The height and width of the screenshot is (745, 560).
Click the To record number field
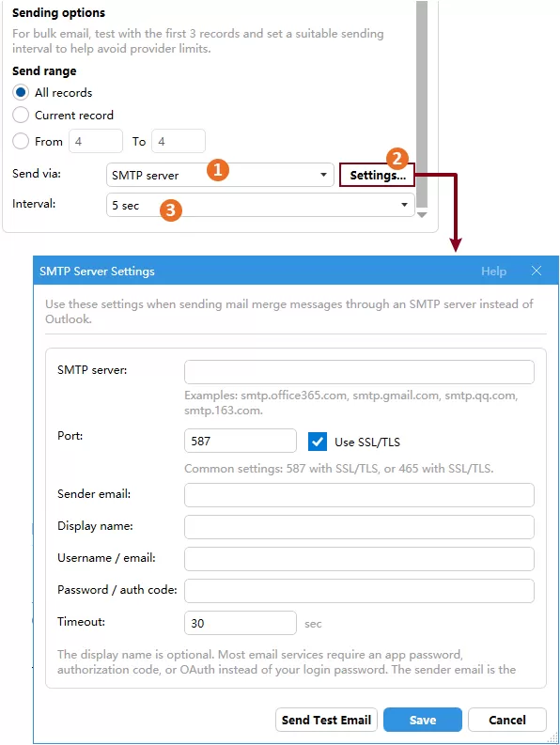tap(179, 141)
